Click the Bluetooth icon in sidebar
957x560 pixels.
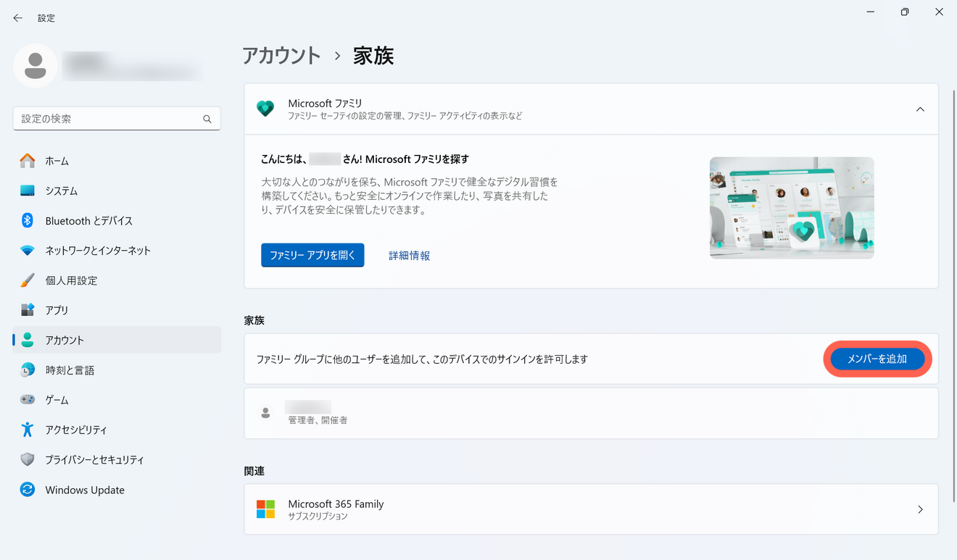tap(28, 220)
